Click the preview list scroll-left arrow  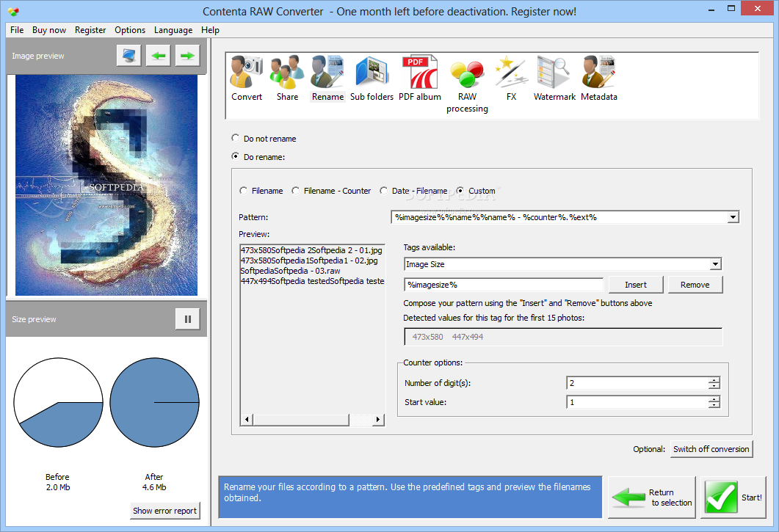coord(247,420)
